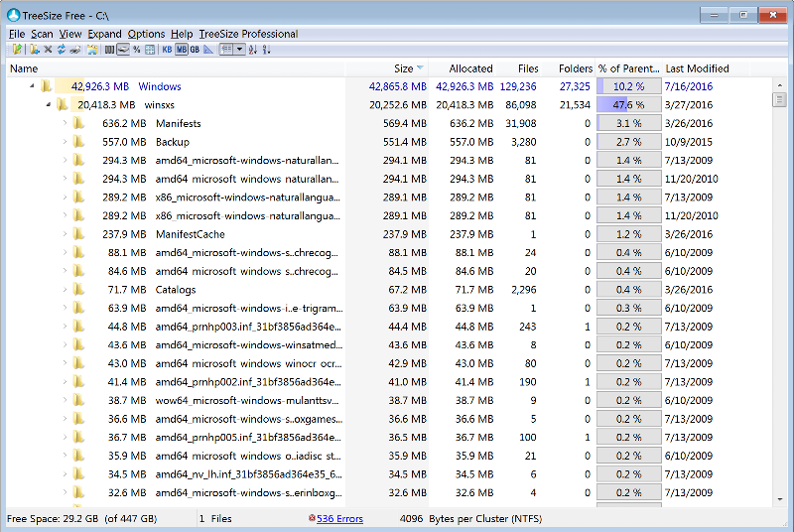The height and width of the screenshot is (532, 794).
Task: Click the scrollbar up arrow
Action: coord(779,85)
